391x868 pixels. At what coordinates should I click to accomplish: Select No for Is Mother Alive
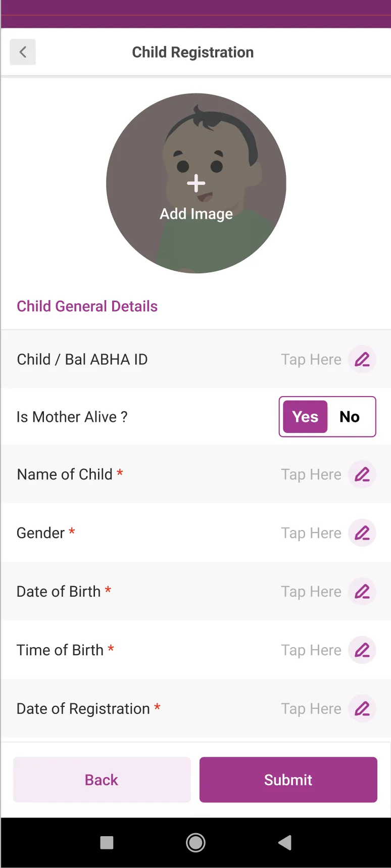click(x=350, y=417)
